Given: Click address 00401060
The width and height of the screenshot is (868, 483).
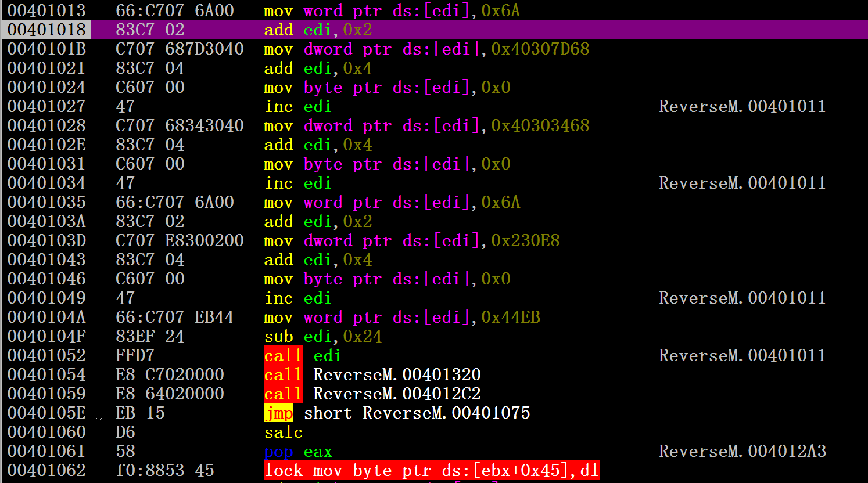Looking at the screenshot, I should click(x=46, y=432).
